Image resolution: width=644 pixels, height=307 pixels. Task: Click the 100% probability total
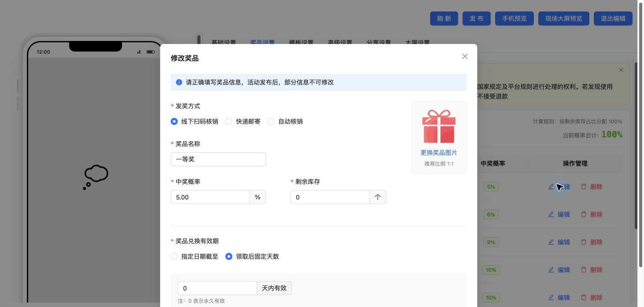pos(612,135)
